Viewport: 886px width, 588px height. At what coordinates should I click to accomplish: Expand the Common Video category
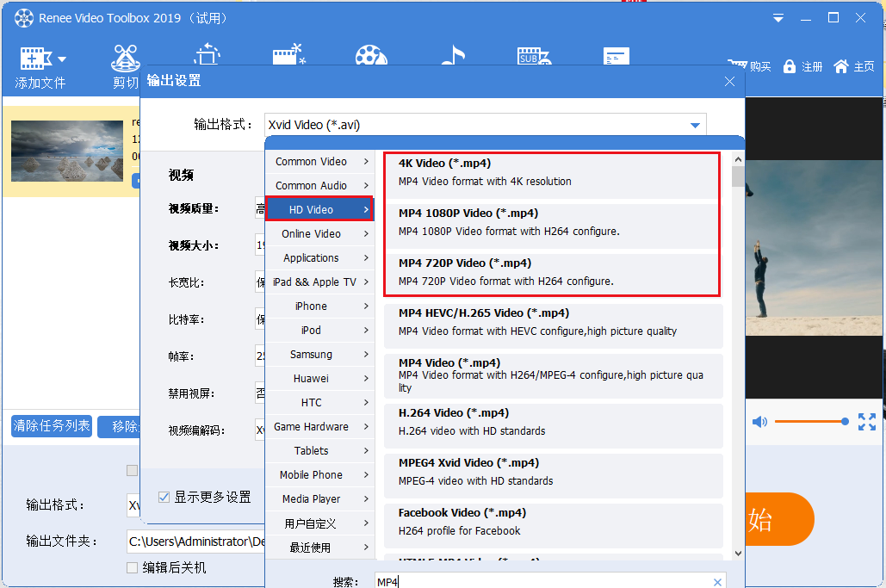tap(319, 162)
